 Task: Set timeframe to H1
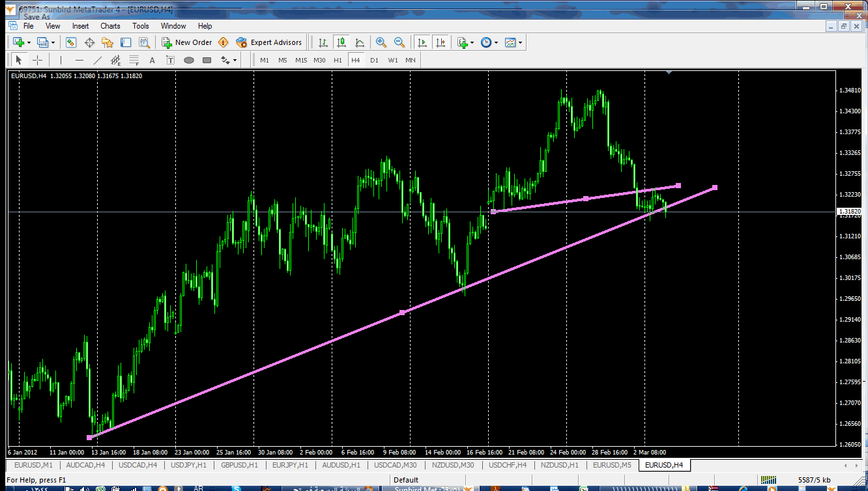[x=338, y=60]
